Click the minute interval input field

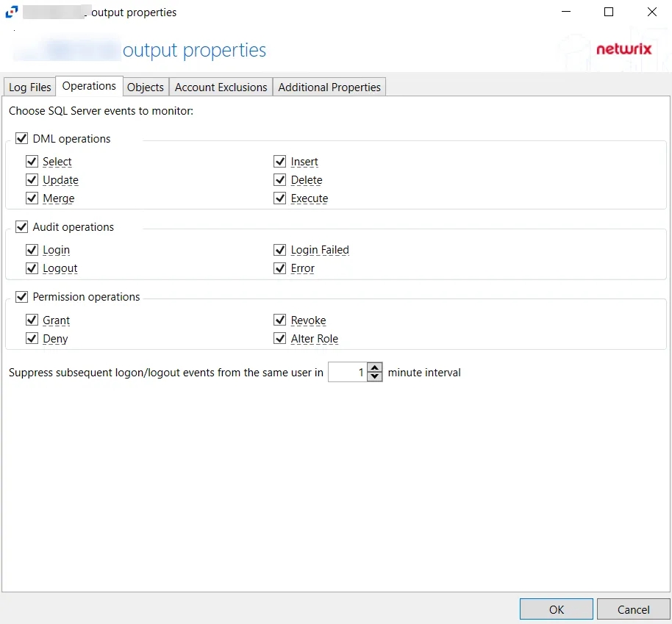348,372
